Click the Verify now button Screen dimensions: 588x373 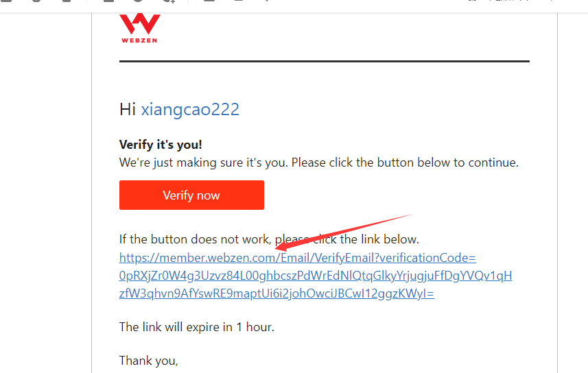click(x=191, y=195)
